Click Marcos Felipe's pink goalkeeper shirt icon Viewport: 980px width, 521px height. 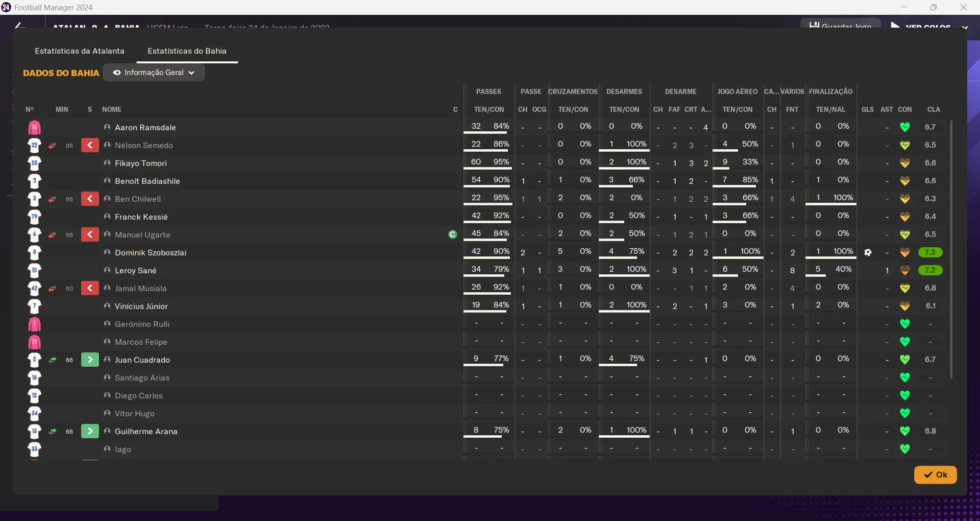34,342
